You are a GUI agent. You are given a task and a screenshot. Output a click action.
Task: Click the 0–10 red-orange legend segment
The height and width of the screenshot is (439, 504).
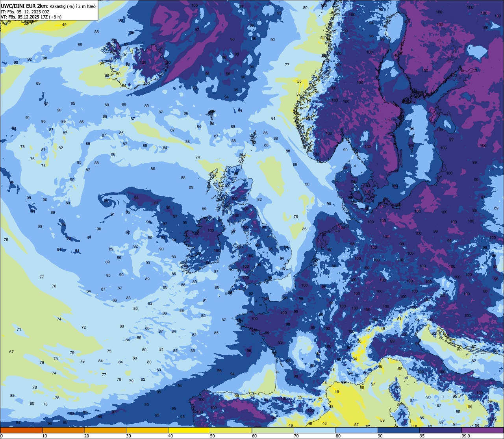pos(21,430)
